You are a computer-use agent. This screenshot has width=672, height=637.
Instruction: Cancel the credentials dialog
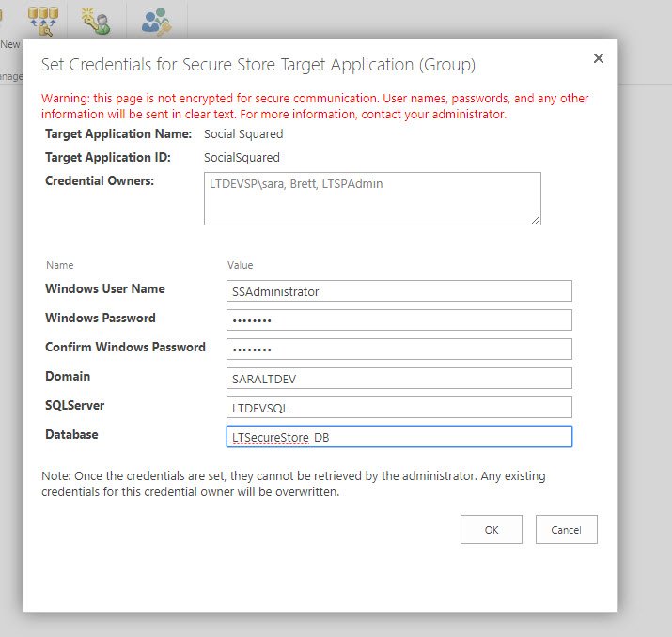click(x=566, y=530)
